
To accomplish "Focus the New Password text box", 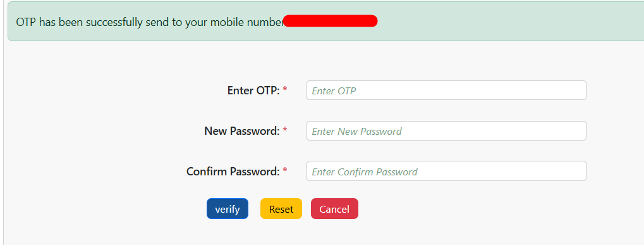I will coord(446,130).
